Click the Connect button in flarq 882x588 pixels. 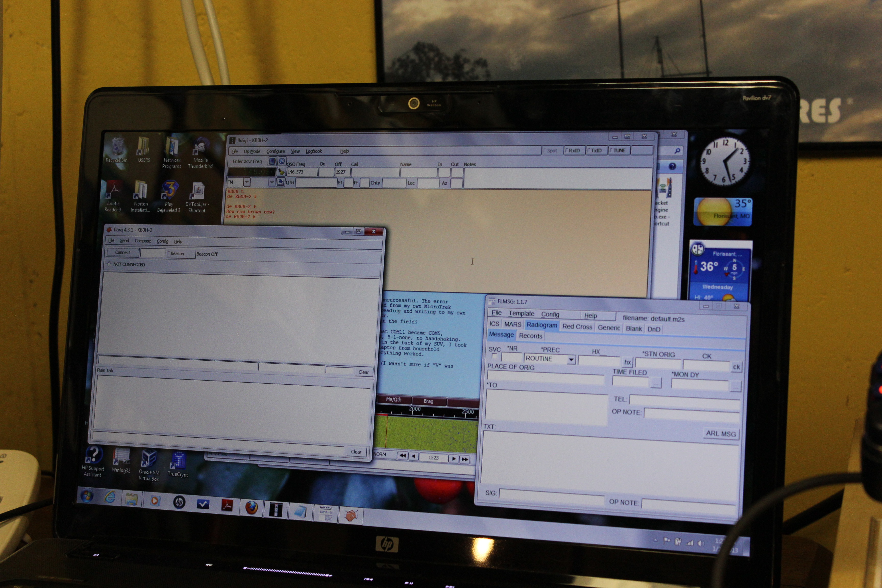pyautogui.click(x=122, y=252)
